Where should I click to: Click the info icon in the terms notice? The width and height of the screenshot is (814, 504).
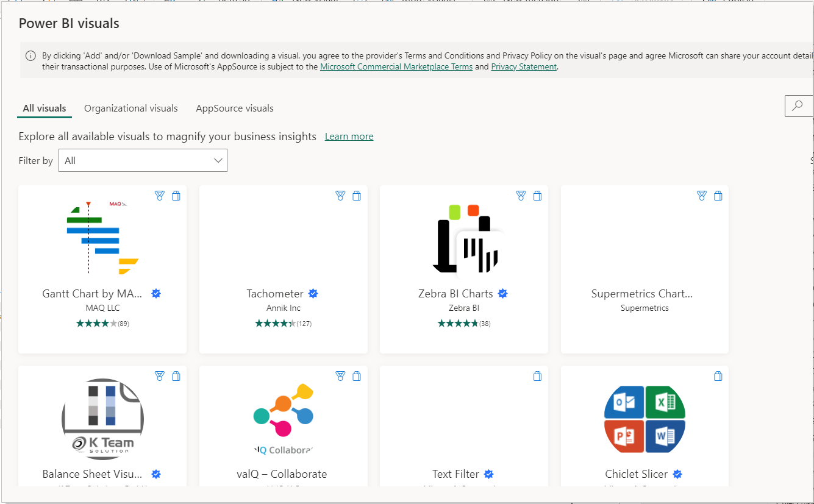[30, 55]
